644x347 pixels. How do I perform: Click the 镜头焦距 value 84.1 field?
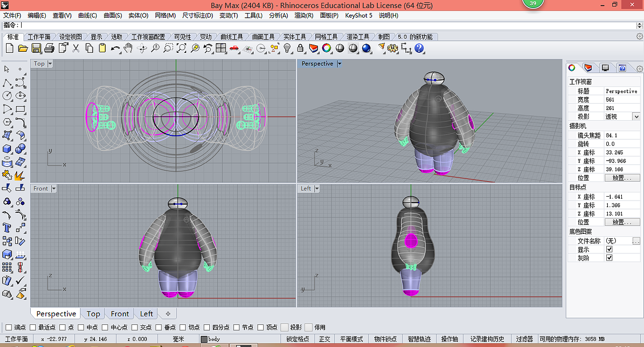tap(622, 135)
